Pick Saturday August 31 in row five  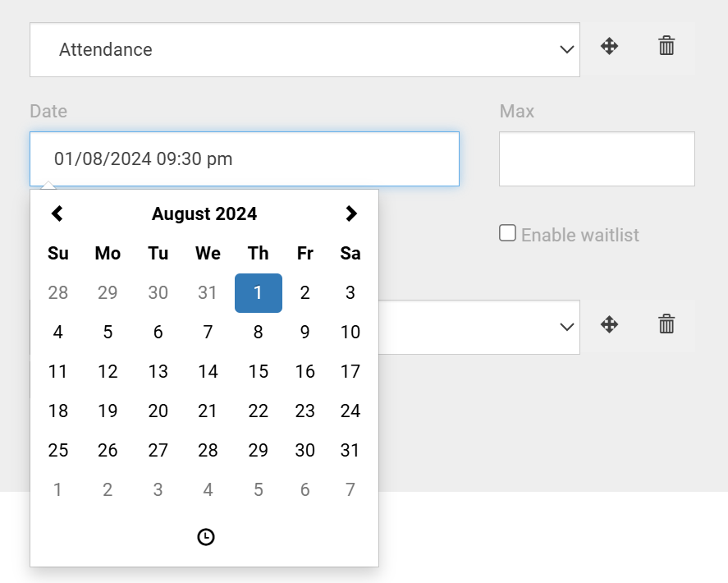(350, 451)
